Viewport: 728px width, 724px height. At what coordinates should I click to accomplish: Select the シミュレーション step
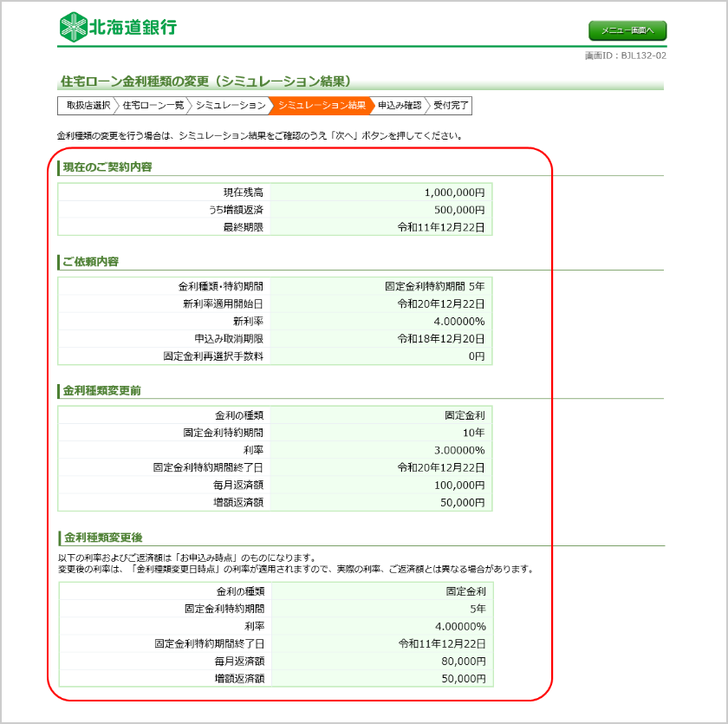[231, 106]
